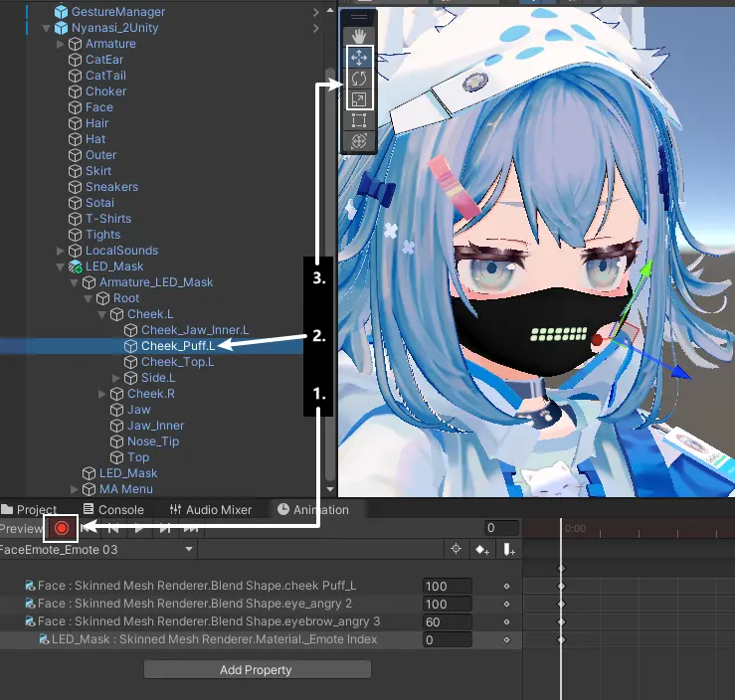Select the Cheek_Top.L bone

coord(177,362)
